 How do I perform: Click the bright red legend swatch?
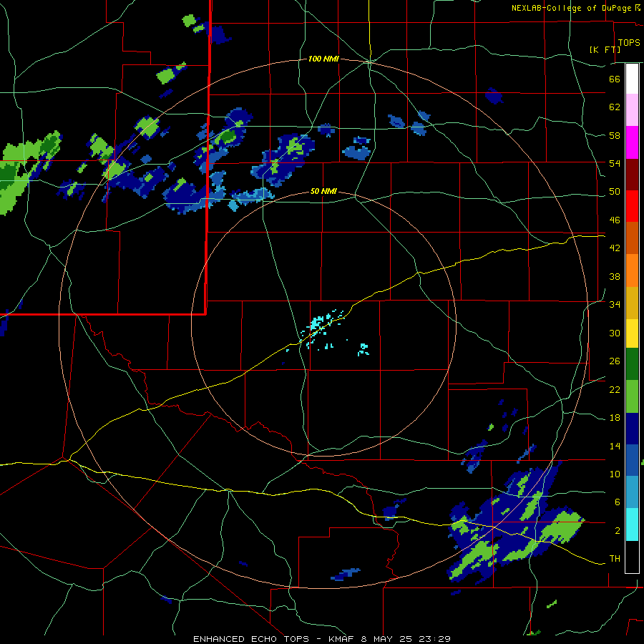(632, 206)
